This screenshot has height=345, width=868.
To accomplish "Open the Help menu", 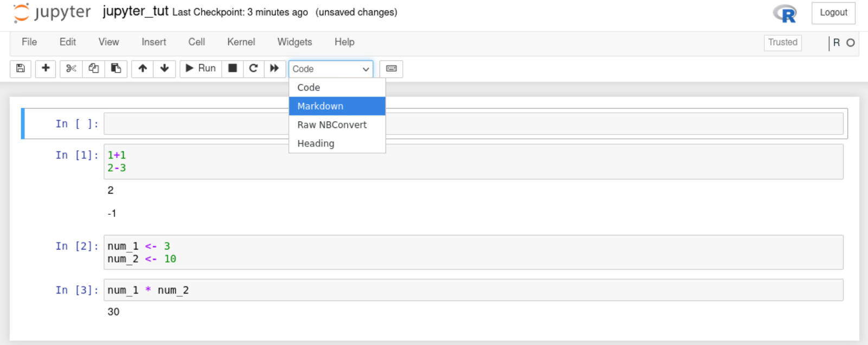I will coord(344,42).
